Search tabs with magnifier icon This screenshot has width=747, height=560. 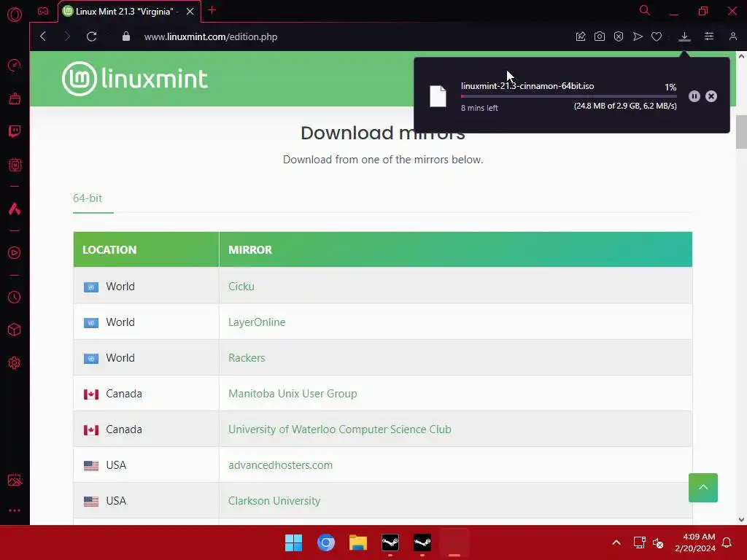[645, 10]
